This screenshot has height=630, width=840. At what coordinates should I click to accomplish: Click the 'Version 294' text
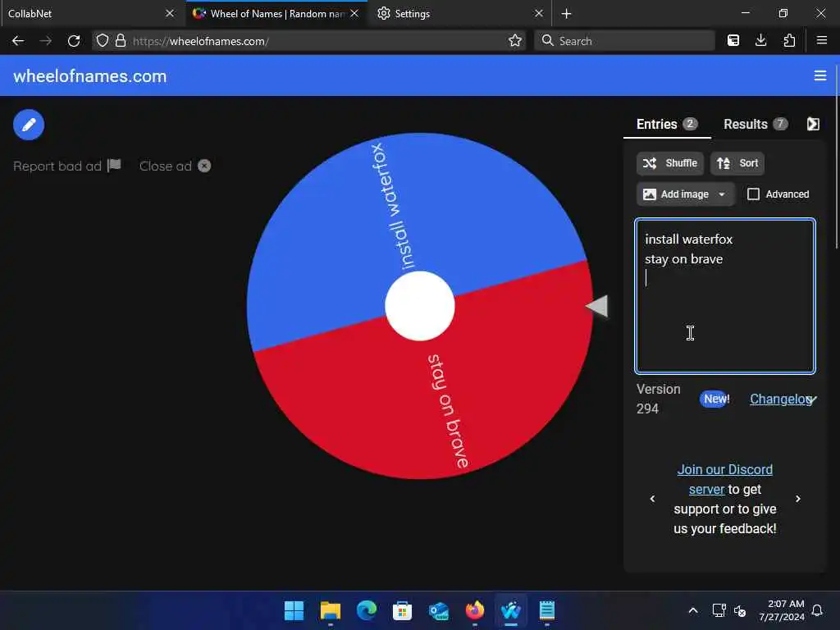click(659, 399)
